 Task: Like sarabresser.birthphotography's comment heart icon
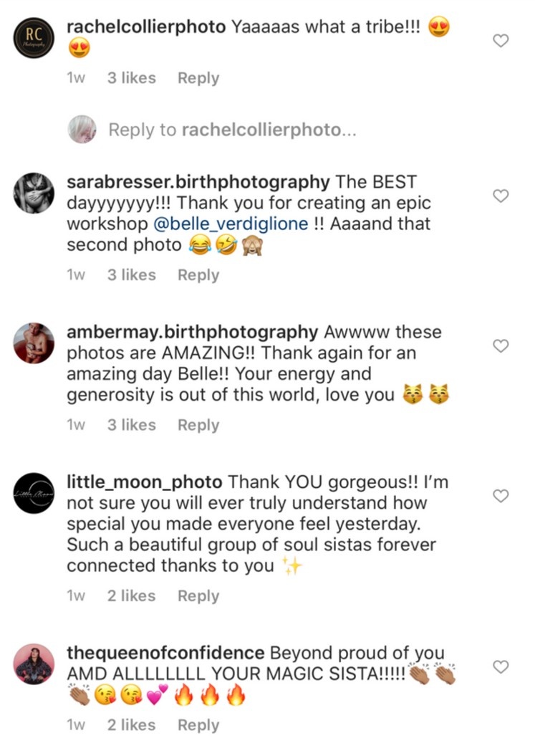point(501,196)
